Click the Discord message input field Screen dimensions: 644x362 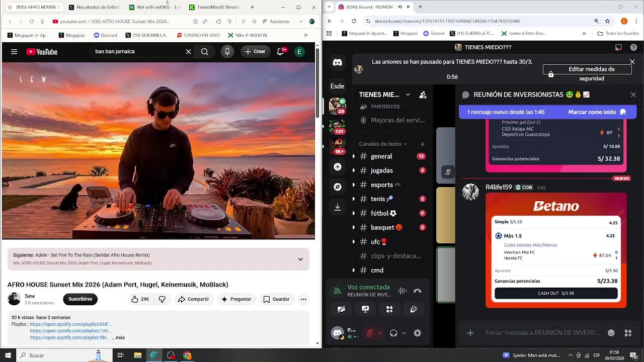(542, 333)
